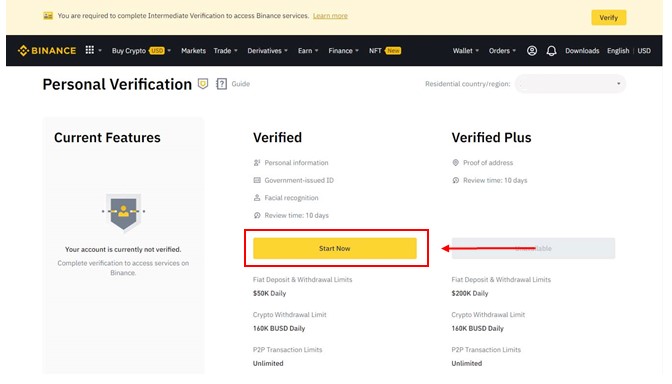Open the notifications bell icon
672x384 pixels.
click(x=552, y=51)
